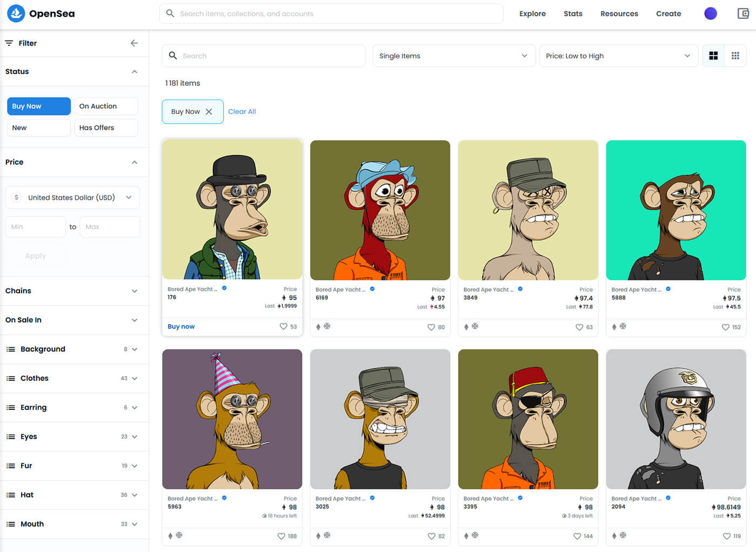
Task: Favorite ape 5963 with the heart icon
Action: click(281, 536)
